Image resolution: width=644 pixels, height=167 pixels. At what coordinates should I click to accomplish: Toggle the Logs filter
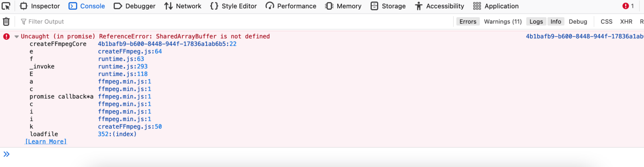536,22
